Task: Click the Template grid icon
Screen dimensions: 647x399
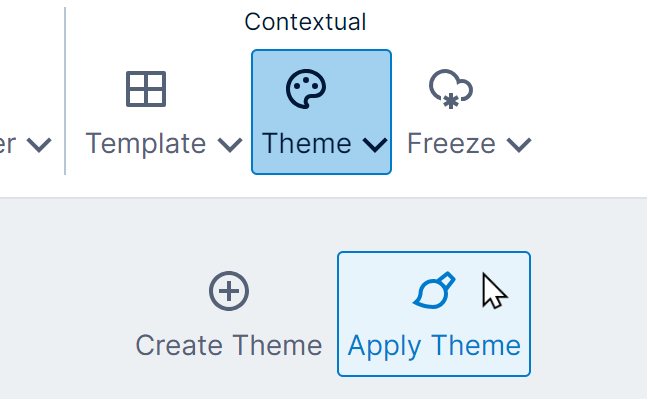Action: click(x=146, y=89)
